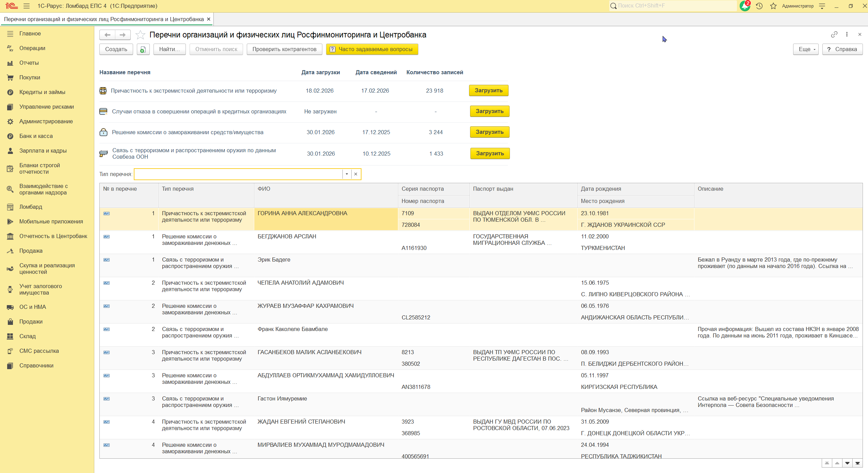Open the history clock icon
Screen dimensions: 868x473
(x=759, y=6)
